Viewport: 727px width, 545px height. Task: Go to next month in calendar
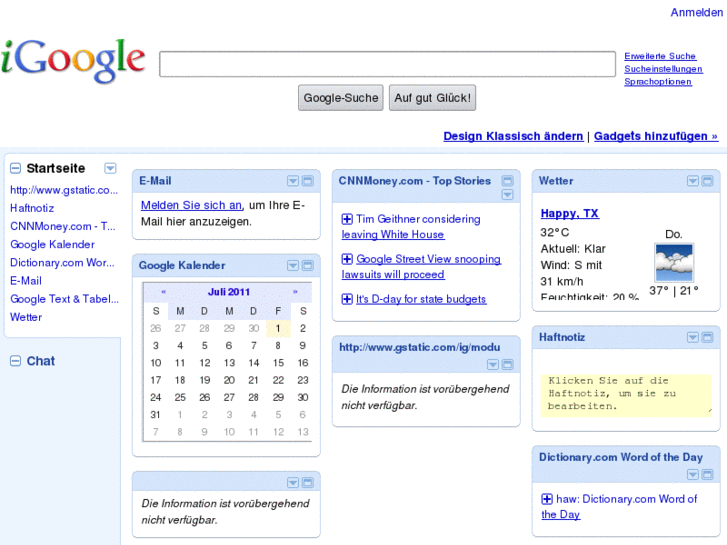295,292
